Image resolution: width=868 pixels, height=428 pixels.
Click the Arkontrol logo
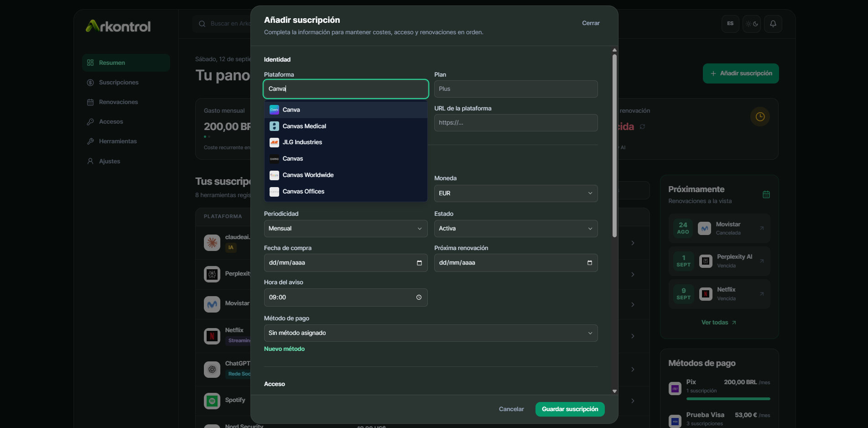pyautogui.click(x=118, y=26)
